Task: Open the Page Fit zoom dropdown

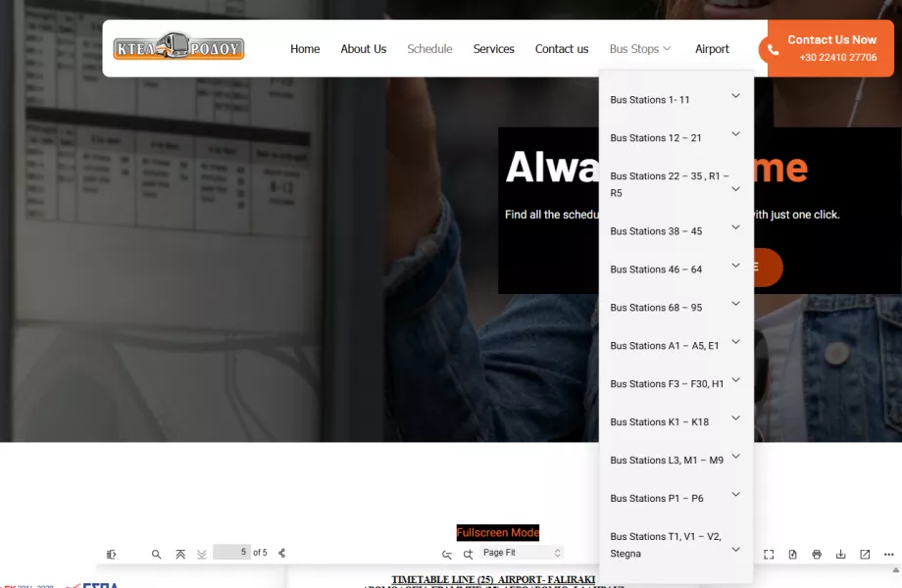Action: pos(522,553)
